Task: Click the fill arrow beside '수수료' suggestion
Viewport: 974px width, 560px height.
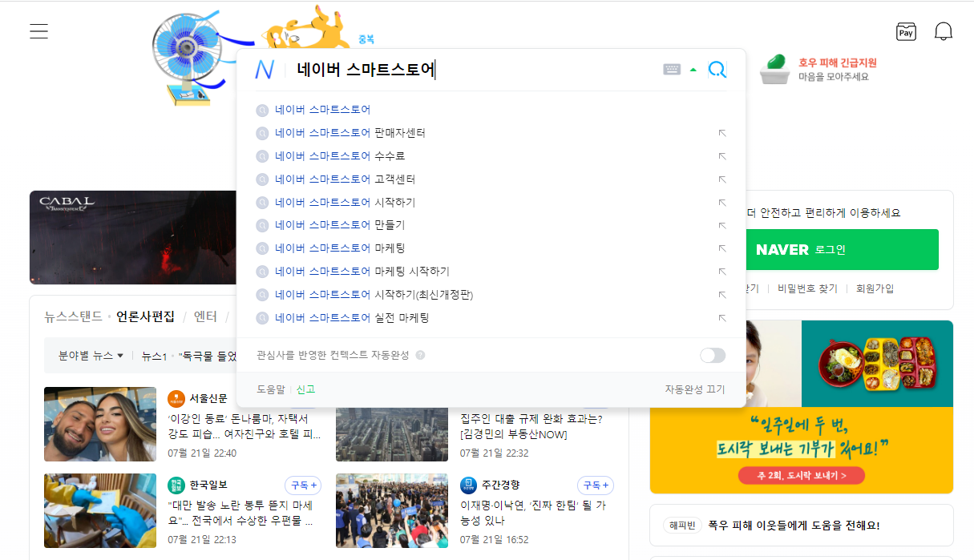Action: [721, 156]
